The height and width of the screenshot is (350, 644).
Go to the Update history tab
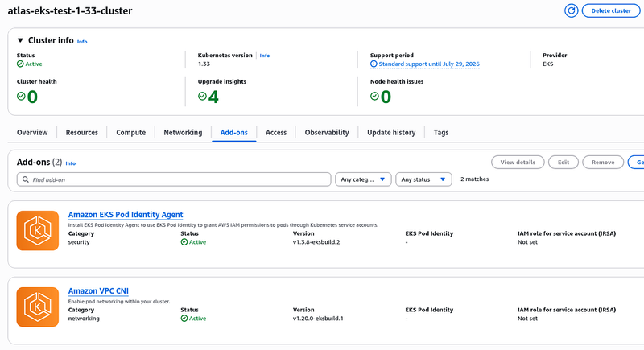(391, 133)
